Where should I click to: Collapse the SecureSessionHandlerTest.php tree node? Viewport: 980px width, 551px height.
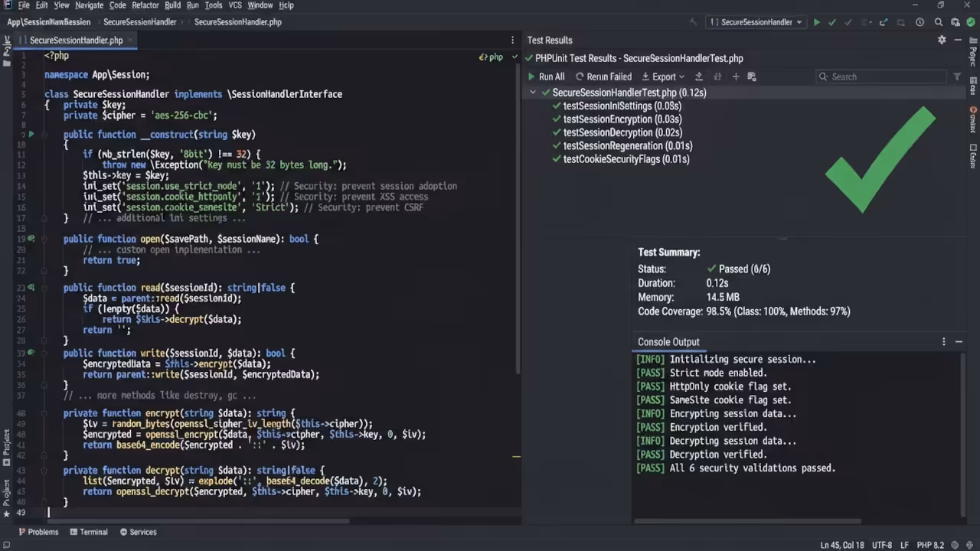click(534, 93)
